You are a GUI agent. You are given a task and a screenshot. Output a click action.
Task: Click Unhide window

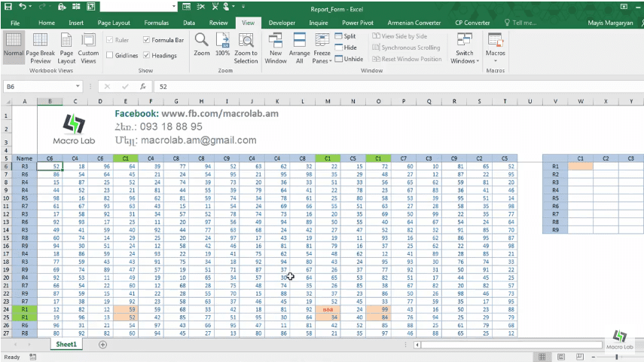point(349,59)
